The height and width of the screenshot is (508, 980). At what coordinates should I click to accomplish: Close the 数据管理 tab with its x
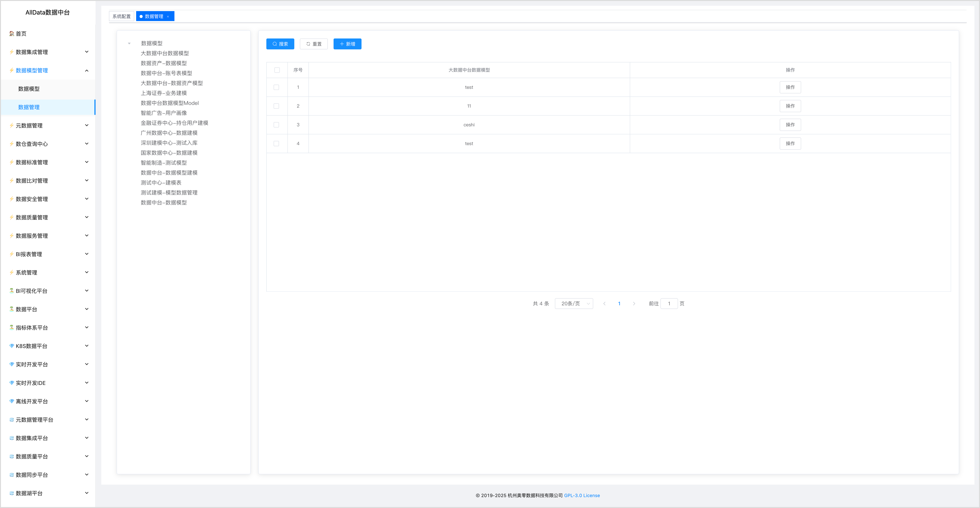pyautogui.click(x=168, y=16)
